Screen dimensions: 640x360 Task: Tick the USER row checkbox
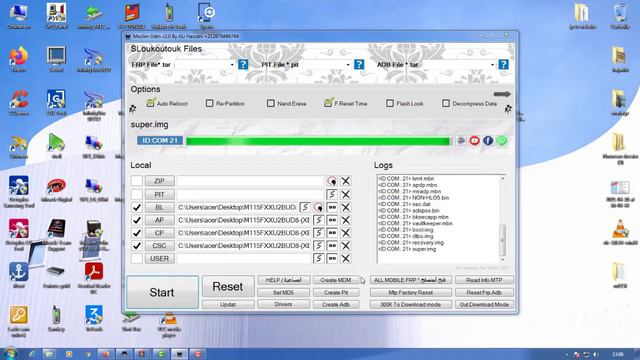[x=137, y=258]
